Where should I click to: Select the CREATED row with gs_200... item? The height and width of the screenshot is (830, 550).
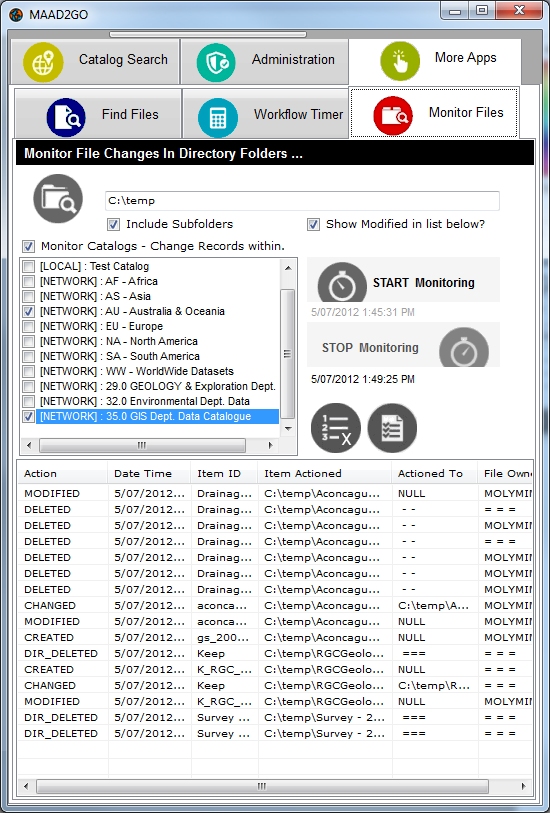click(x=275, y=637)
